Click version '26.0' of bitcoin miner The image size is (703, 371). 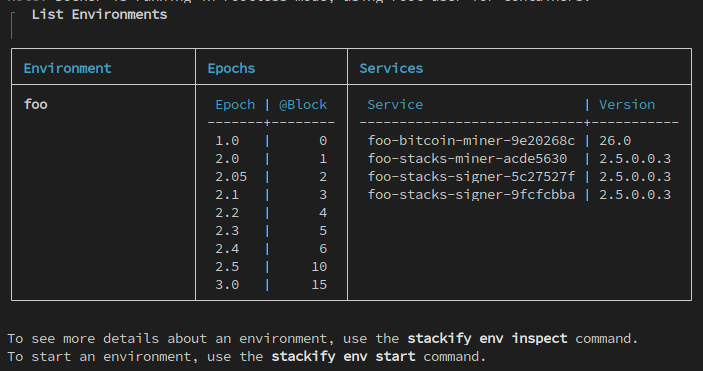tap(615, 141)
